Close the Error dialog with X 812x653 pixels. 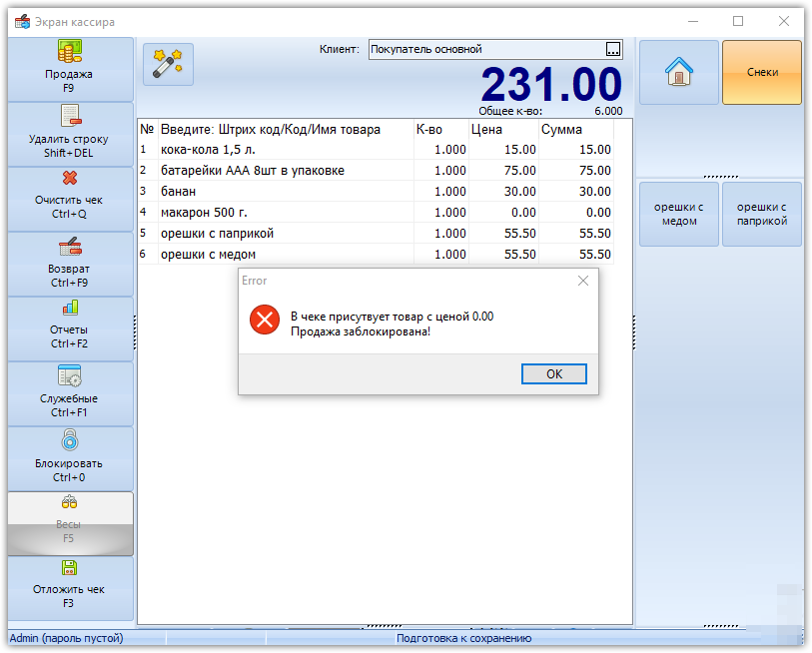[583, 281]
